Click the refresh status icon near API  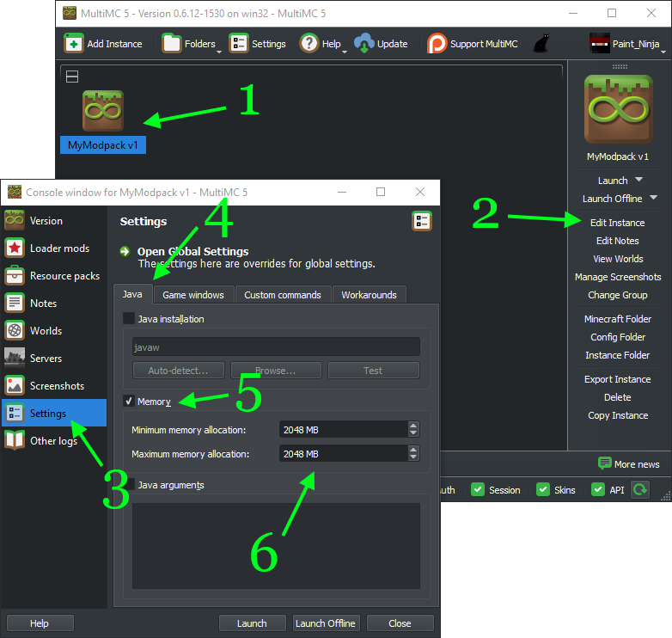(x=640, y=489)
